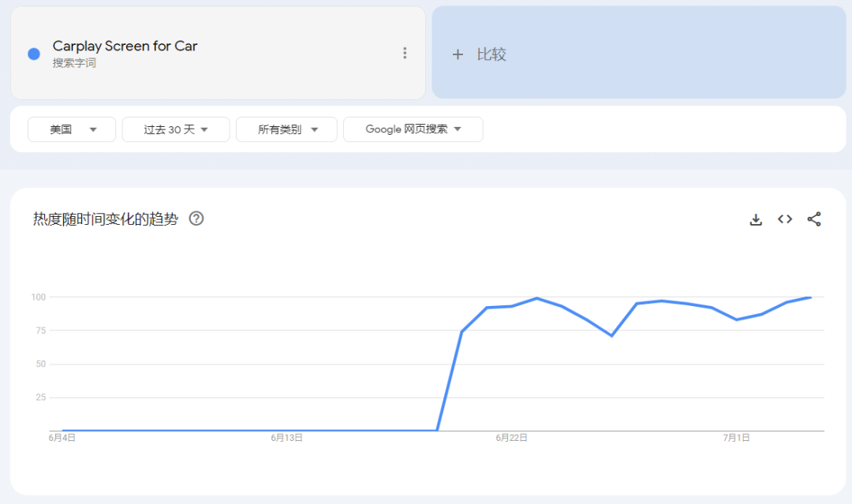Open the three-dot menu for the search term
The width and height of the screenshot is (852, 504).
405,53
